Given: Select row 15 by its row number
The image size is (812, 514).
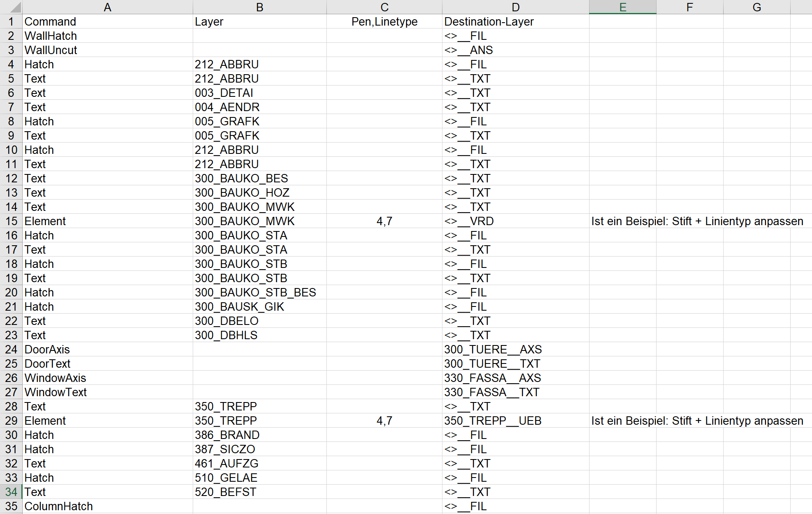Looking at the screenshot, I should (x=11, y=221).
